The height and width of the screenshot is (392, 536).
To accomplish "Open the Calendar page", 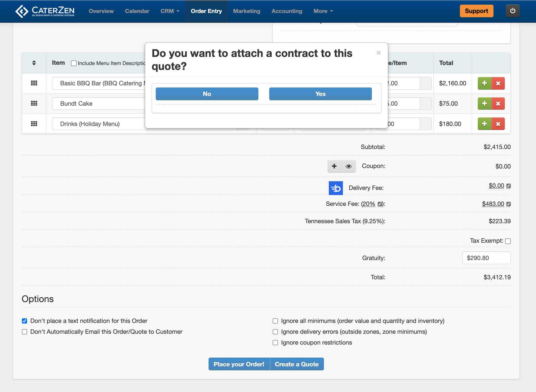I will pyautogui.click(x=137, y=11).
